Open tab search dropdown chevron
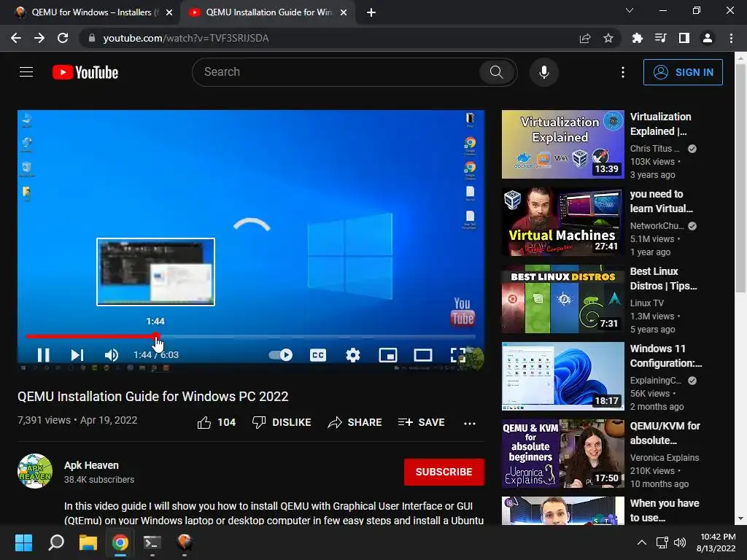Viewport: 747px width, 560px height. tap(630, 10)
